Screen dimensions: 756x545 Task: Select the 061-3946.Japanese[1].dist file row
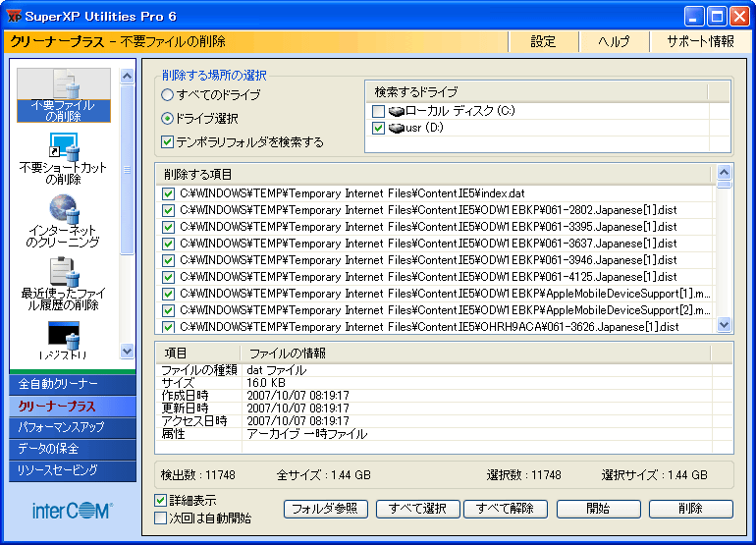pos(436,260)
